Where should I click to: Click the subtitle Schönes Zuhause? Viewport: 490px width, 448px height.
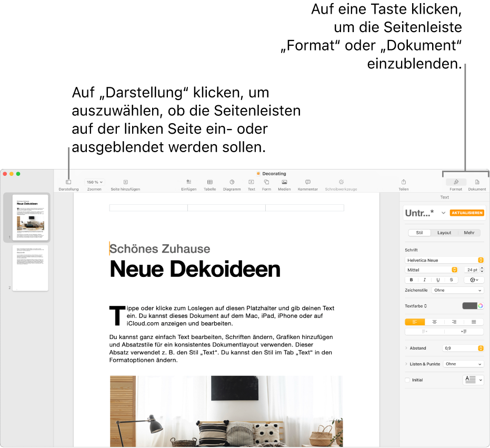[159, 249]
